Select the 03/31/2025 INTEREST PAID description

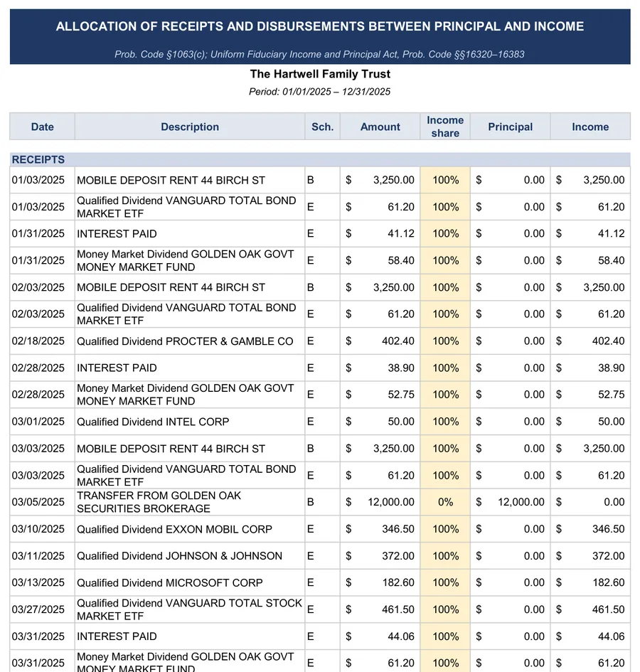[117, 636]
